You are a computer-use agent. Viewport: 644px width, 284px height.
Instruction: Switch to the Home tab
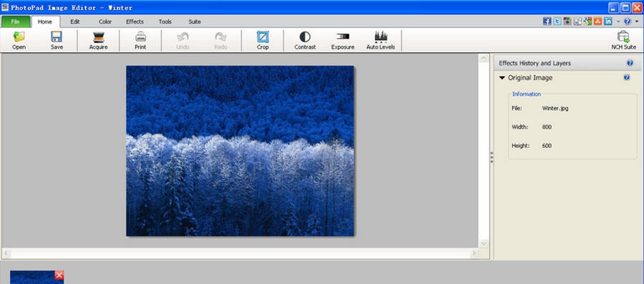click(45, 21)
